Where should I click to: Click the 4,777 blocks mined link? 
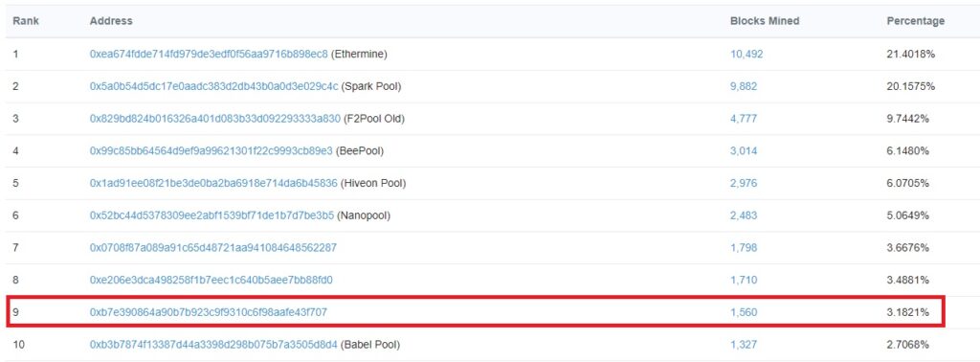[x=744, y=119]
